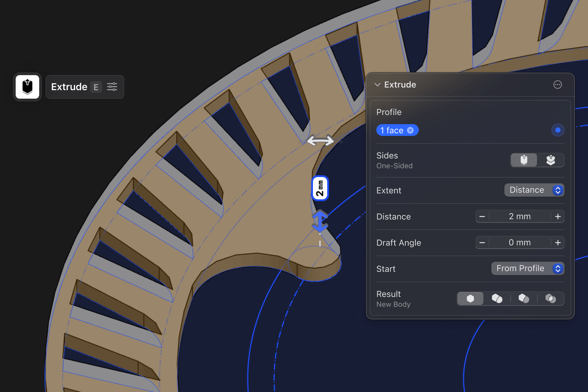Select Two-Sided extrude option

[551, 160]
